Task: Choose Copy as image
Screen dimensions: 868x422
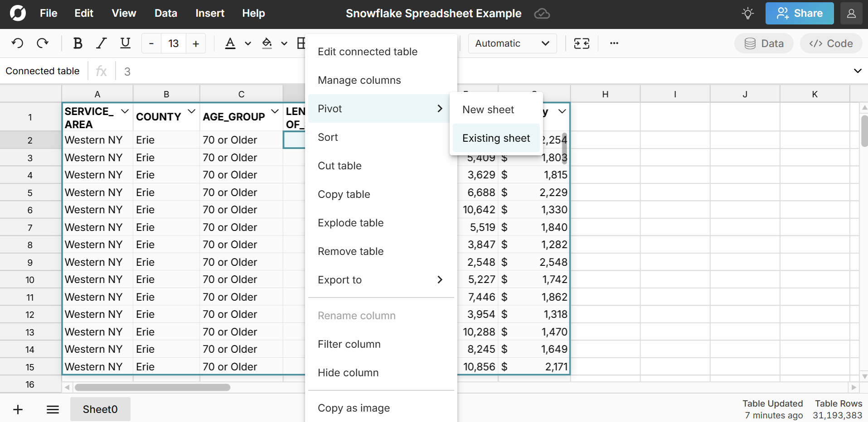Action: click(354, 408)
